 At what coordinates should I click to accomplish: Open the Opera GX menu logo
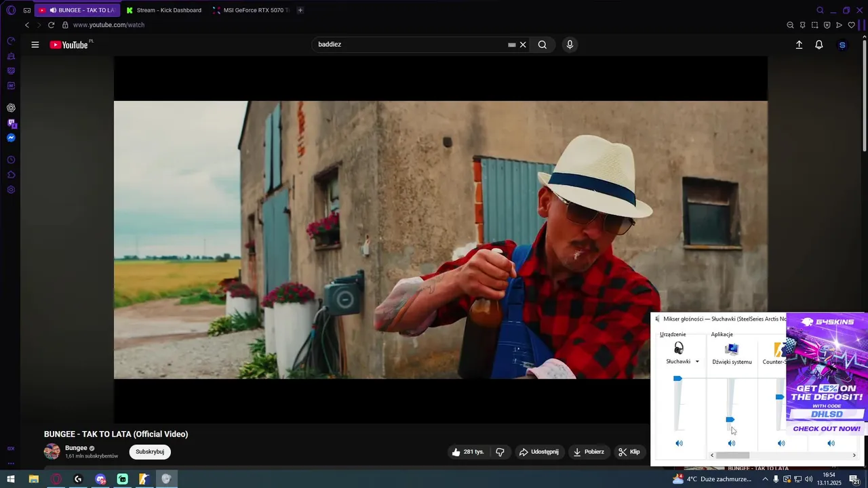click(11, 10)
